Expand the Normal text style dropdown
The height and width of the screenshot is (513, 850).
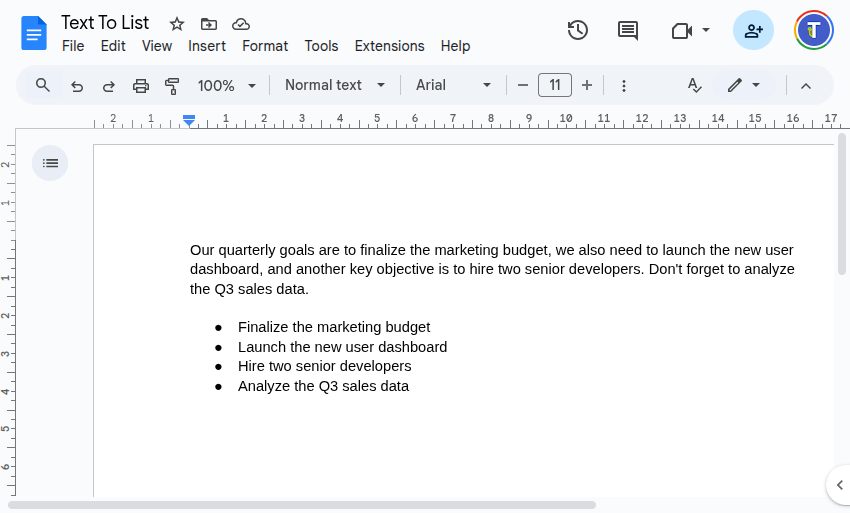click(335, 85)
